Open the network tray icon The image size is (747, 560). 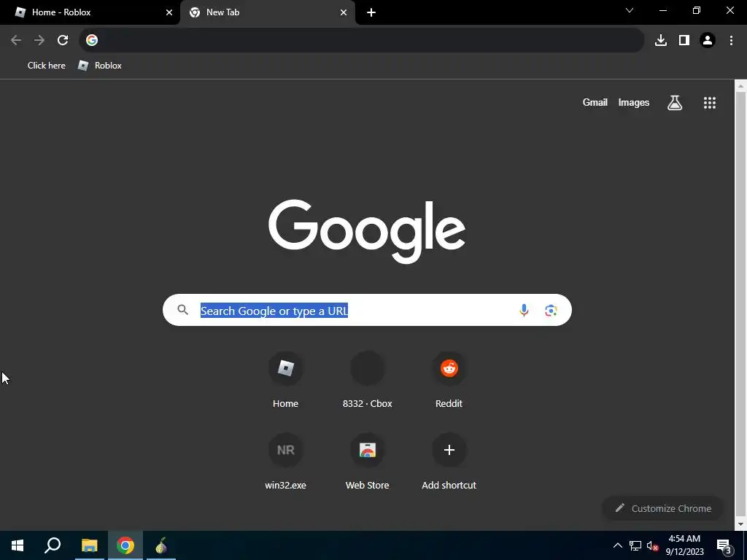click(635, 545)
